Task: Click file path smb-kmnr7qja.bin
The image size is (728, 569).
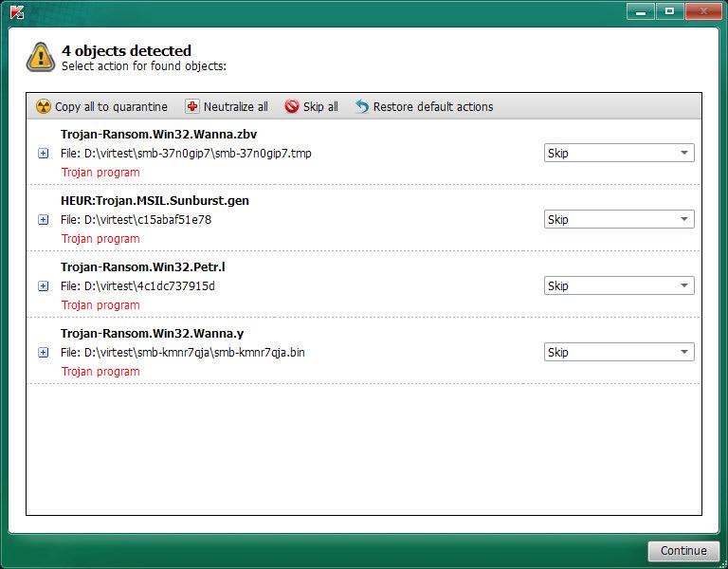Action: click(182, 353)
